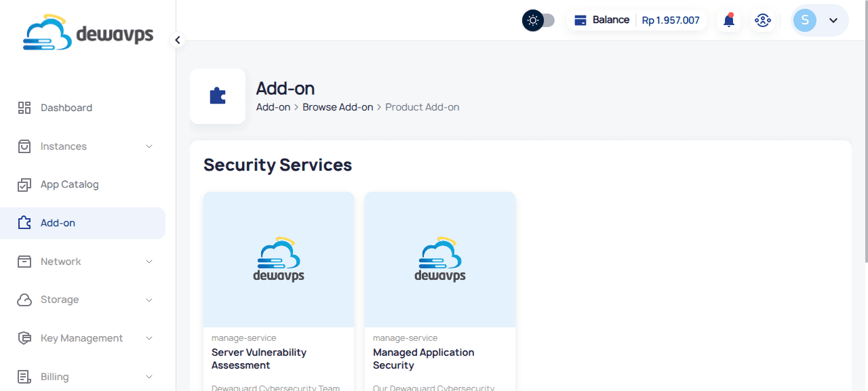Toggle dark mode switch
Image resolution: width=868 pixels, height=391 pixels.
[538, 20]
